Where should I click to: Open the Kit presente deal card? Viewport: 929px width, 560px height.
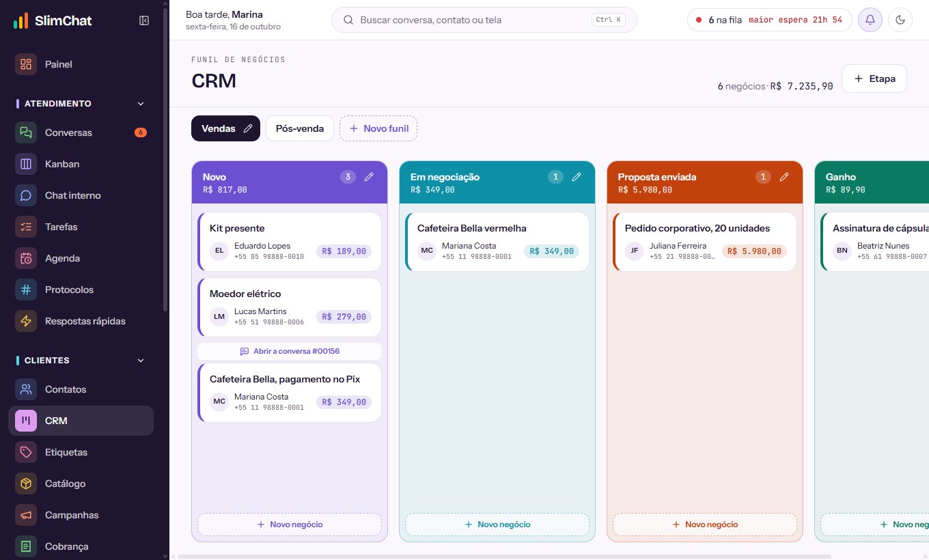pos(290,242)
